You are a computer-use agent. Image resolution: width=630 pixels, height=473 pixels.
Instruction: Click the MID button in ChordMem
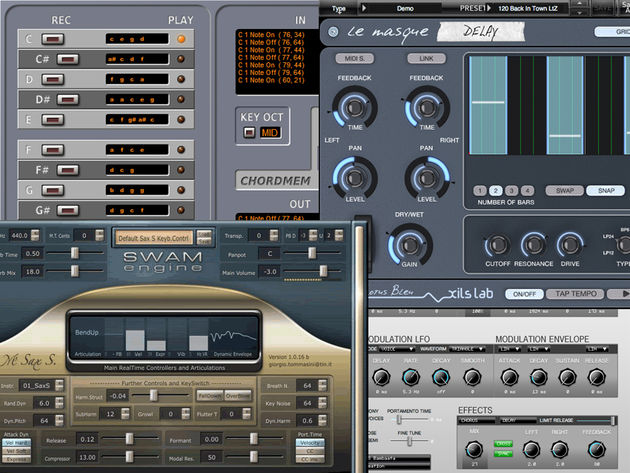pos(270,132)
